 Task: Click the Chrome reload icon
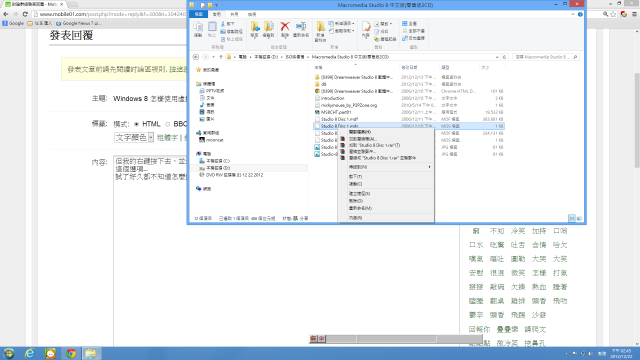pyautogui.click(x=25, y=14)
